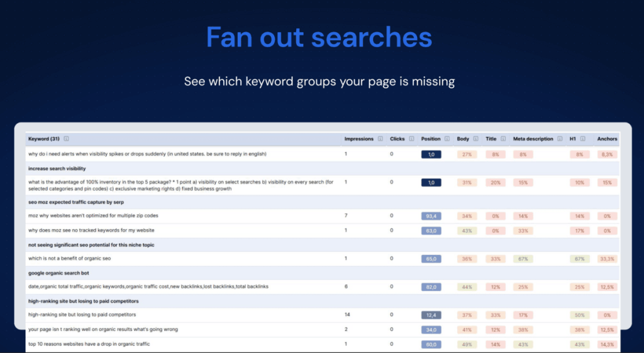The width and height of the screenshot is (644, 353).
Task: Click the info icon beside Keyword (31)
Action: [66, 139]
